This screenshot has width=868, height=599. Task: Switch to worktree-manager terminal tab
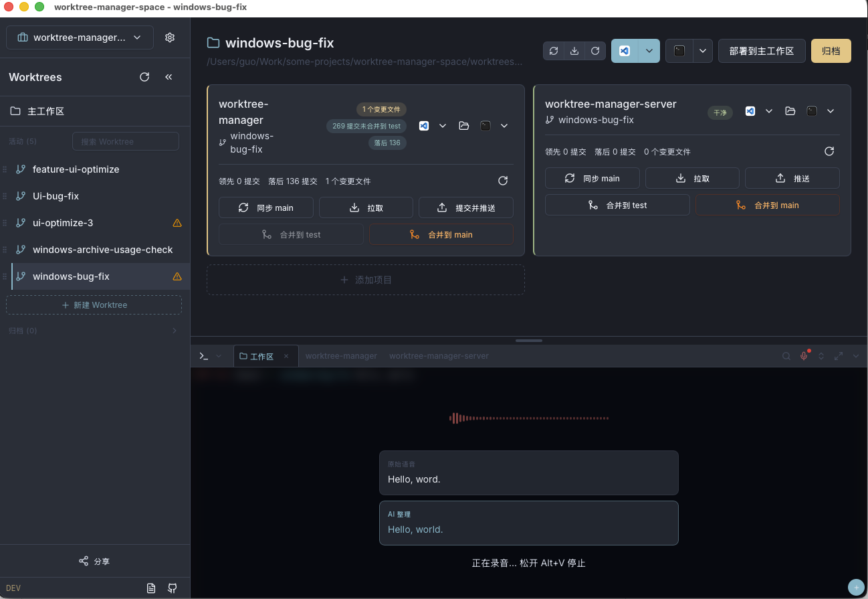pos(341,356)
